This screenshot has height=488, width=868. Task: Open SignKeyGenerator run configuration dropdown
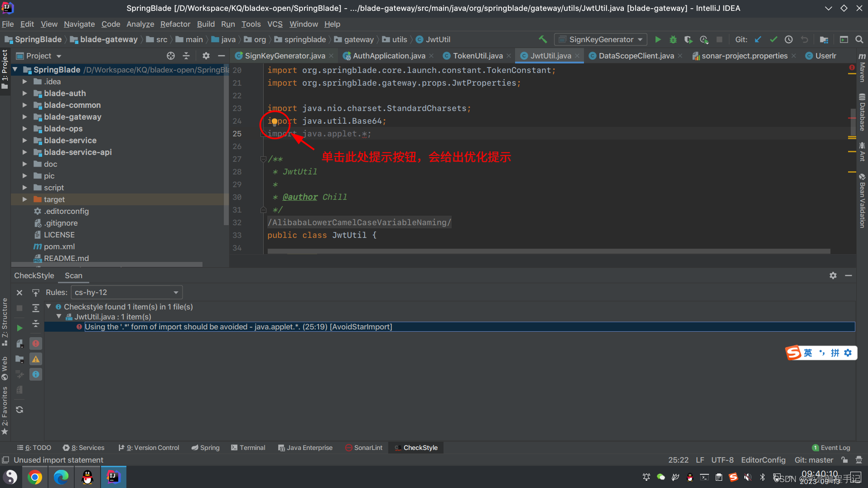[x=601, y=39]
